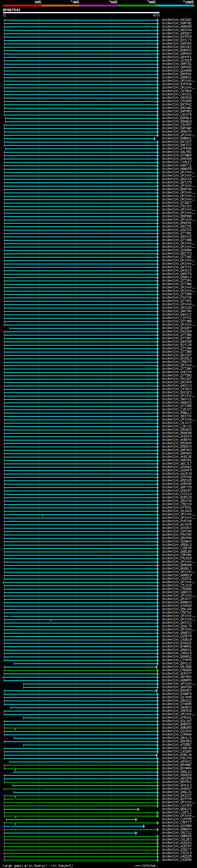Select hit label UniRef100_Q7T2N5

176,406
